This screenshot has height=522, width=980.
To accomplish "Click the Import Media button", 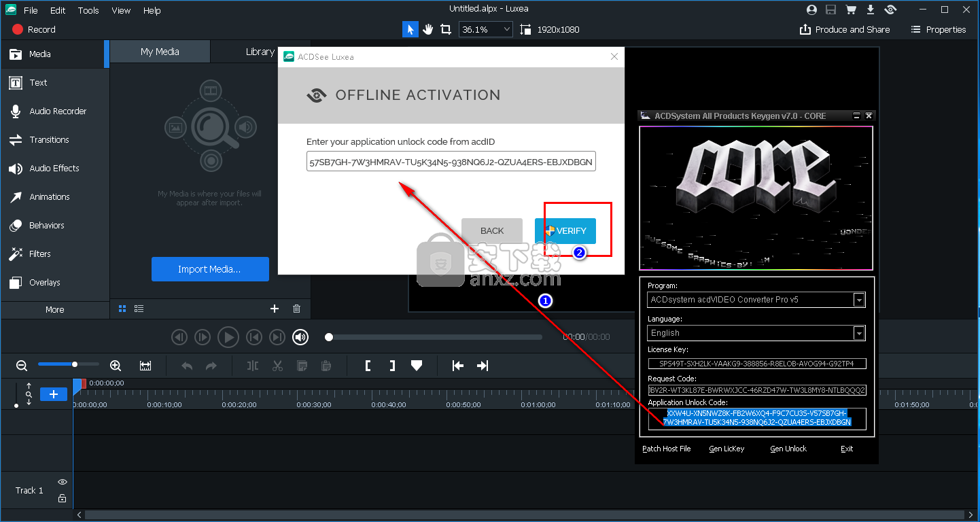I will click(209, 269).
